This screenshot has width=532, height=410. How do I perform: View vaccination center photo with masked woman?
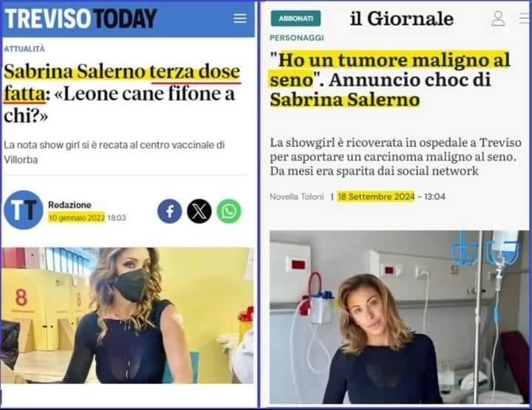click(127, 315)
